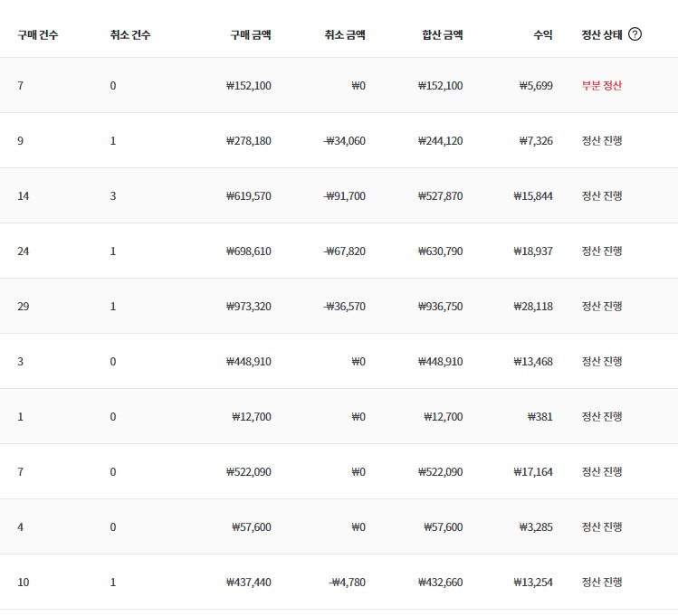Select the 취소 금액 column header
This screenshot has height=616, width=678.
[x=345, y=35]
